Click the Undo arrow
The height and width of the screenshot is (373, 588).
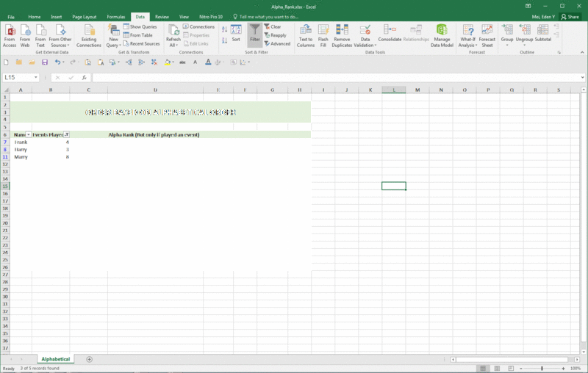[57, 62]
